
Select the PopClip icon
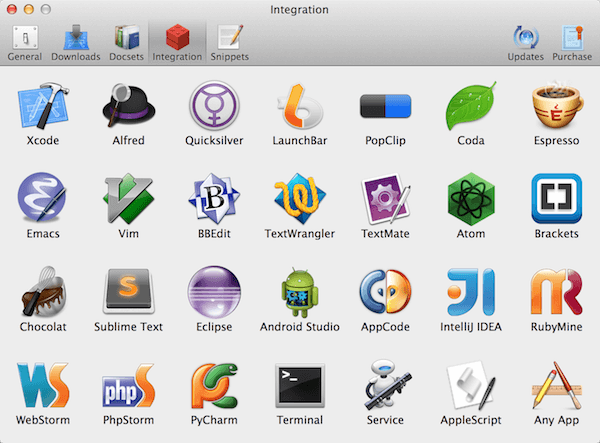[385, 106]
